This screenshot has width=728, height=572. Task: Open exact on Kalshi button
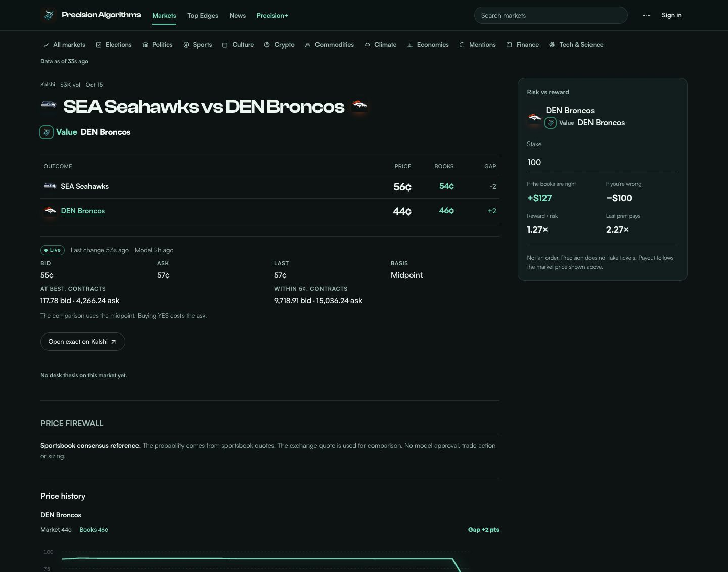point(83,342)
